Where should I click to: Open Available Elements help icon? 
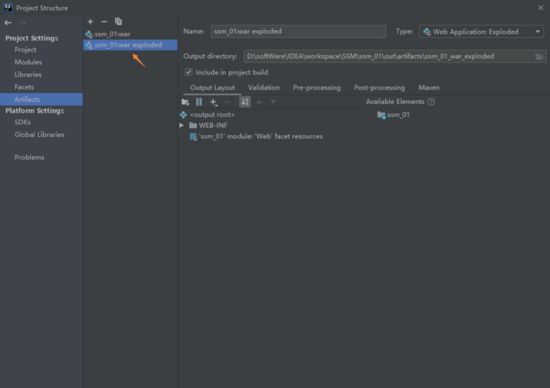click(431, 102)
